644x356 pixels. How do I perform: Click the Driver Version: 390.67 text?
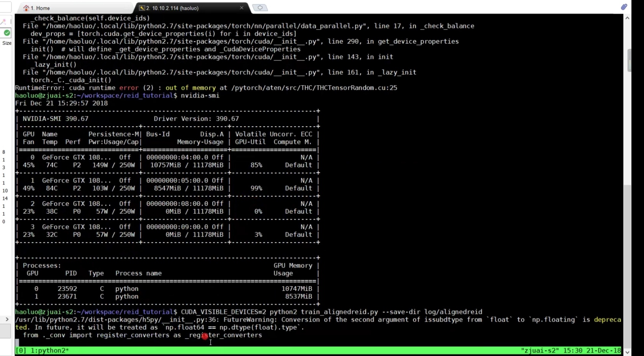coord(196,119)
